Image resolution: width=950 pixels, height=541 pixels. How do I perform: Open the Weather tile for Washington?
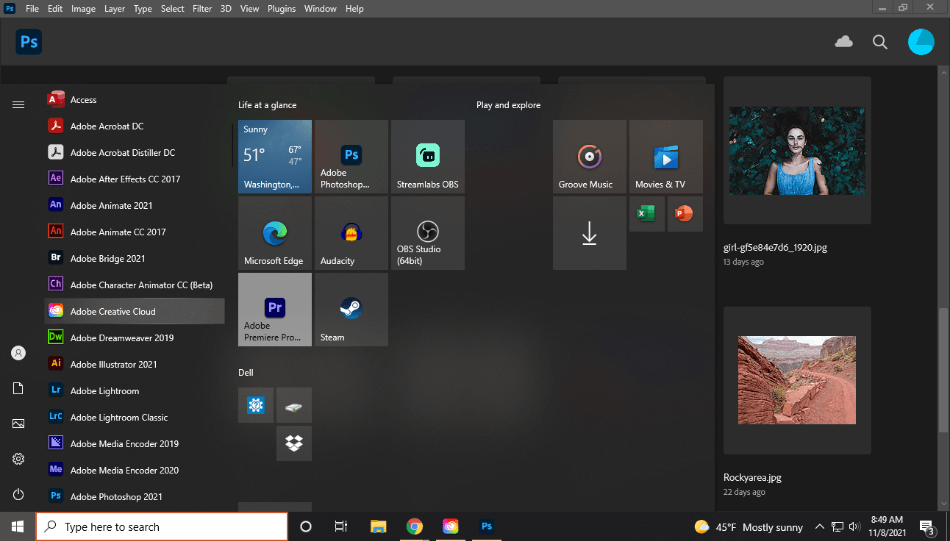tap(275, 157)
